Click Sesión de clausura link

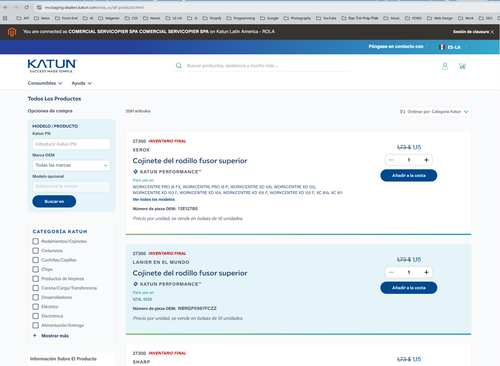coord(471,32)
